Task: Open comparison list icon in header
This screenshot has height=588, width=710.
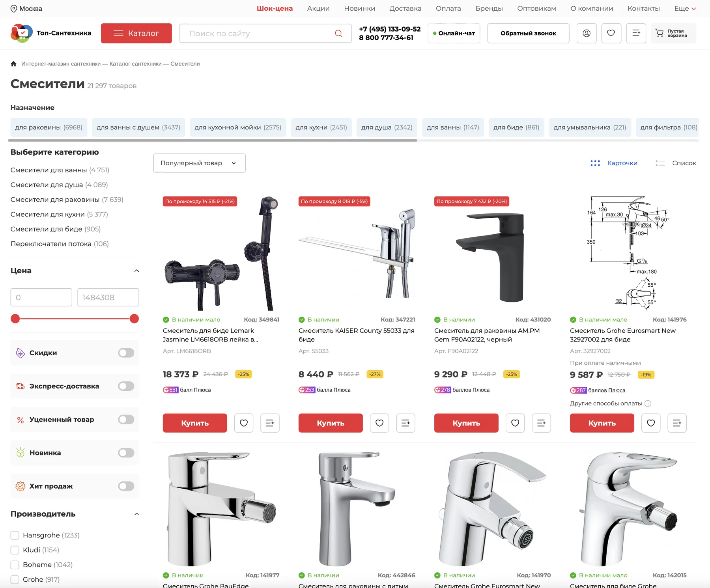Action: [x=636, y=33]
